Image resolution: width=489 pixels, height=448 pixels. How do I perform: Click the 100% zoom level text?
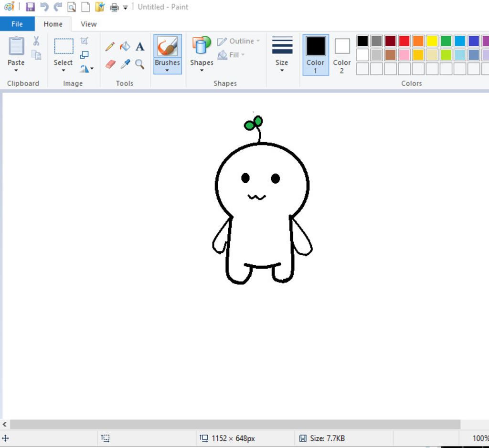click(480, 438)
